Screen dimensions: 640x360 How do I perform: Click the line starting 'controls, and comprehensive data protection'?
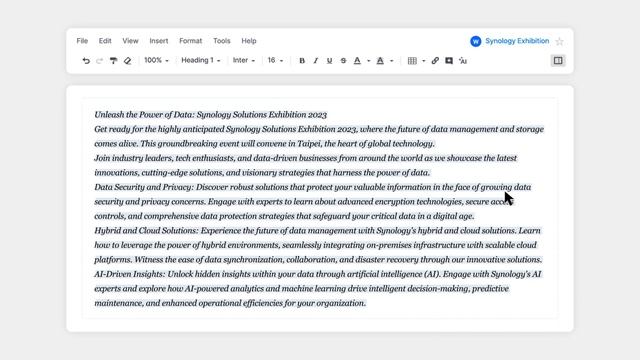[x=284, y=216]
